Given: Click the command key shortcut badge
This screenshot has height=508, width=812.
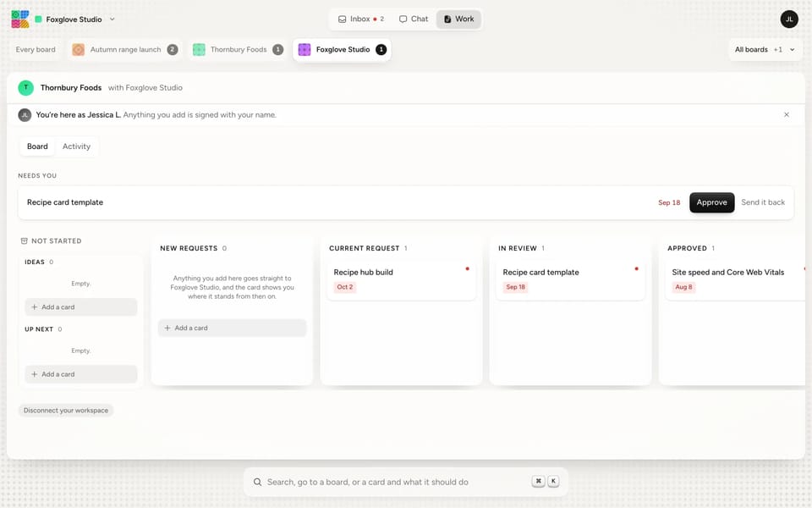Looking at the screenshot, I should click(x=539, y=481).
